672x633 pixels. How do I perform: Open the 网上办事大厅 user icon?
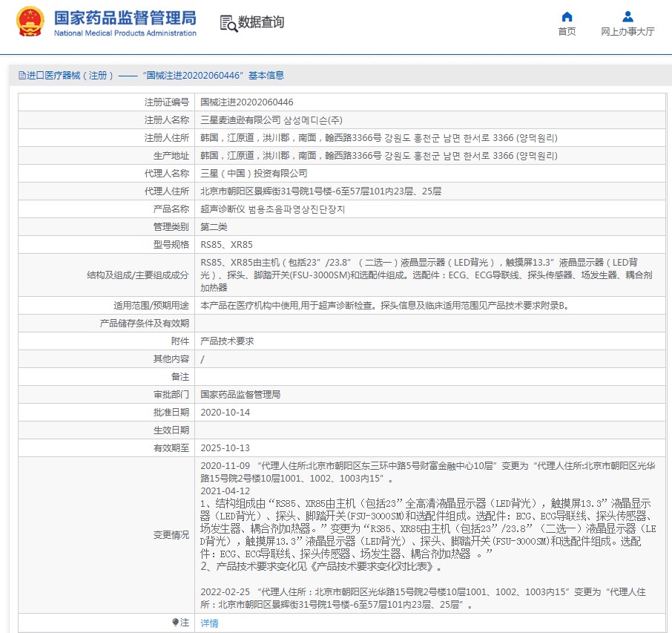(x=627, y=17)
